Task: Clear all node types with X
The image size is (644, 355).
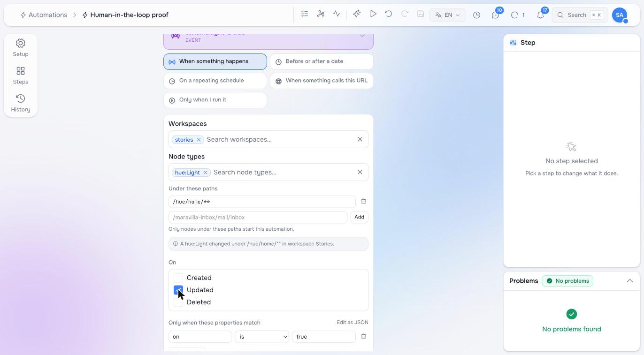Action: click(x=360, y=172)
